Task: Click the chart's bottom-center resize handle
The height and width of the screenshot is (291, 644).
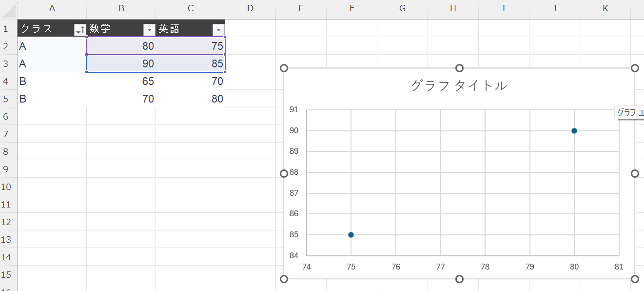Action: [x=459, y=279]
